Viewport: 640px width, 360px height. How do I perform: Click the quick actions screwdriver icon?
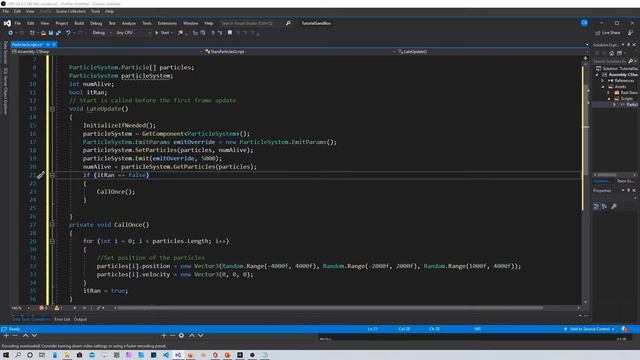coord(40,175)
